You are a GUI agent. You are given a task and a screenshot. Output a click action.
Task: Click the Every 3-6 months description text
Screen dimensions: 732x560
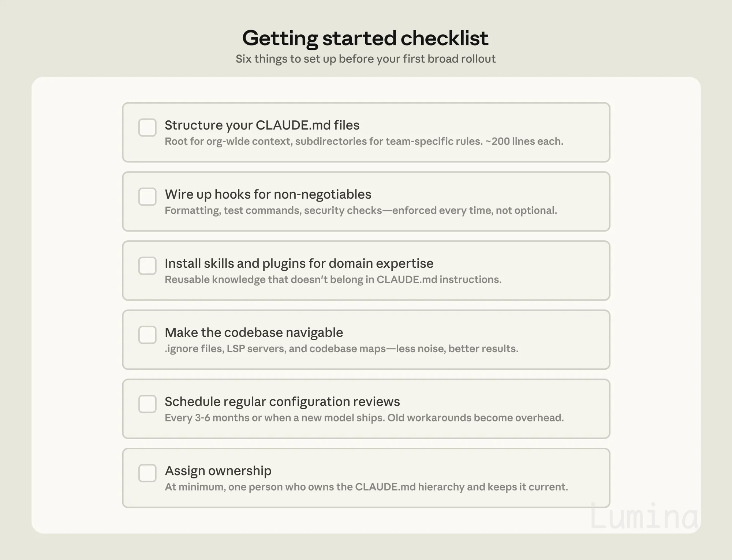364,418
